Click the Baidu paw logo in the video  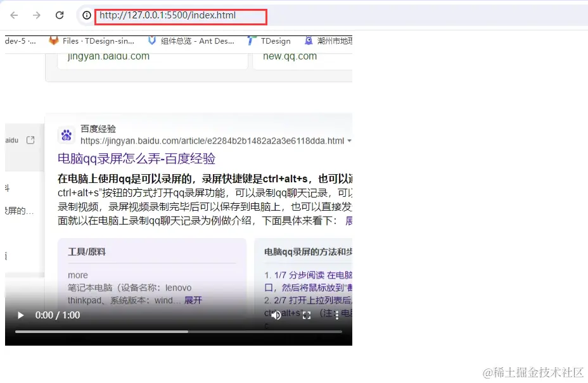tap(67, 135)
